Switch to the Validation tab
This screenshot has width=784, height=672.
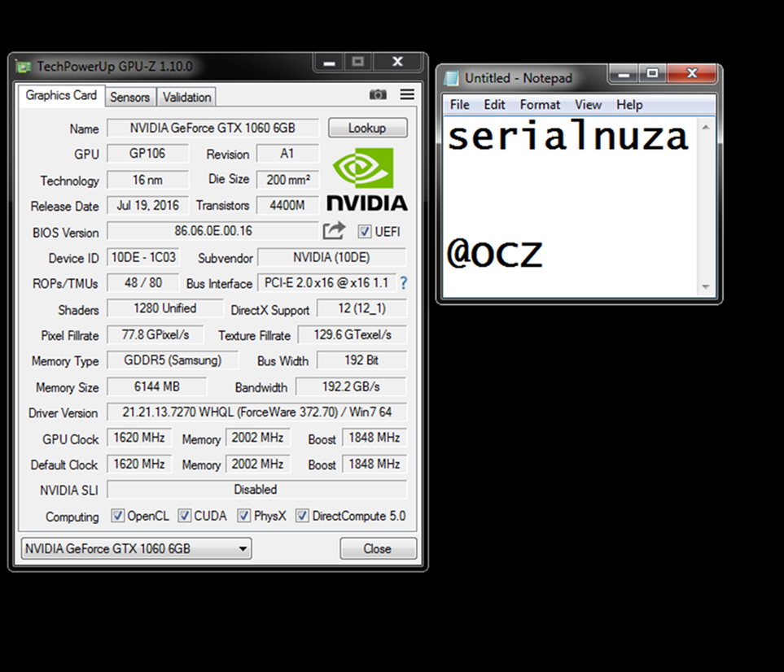coord(186,97)
